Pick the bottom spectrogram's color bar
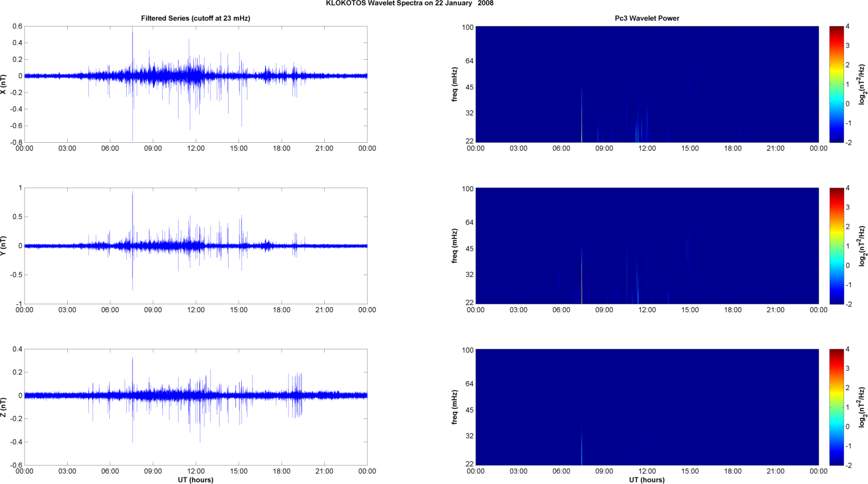The height and width of the screenshot is (484, 868). click(x=836, y=407)
